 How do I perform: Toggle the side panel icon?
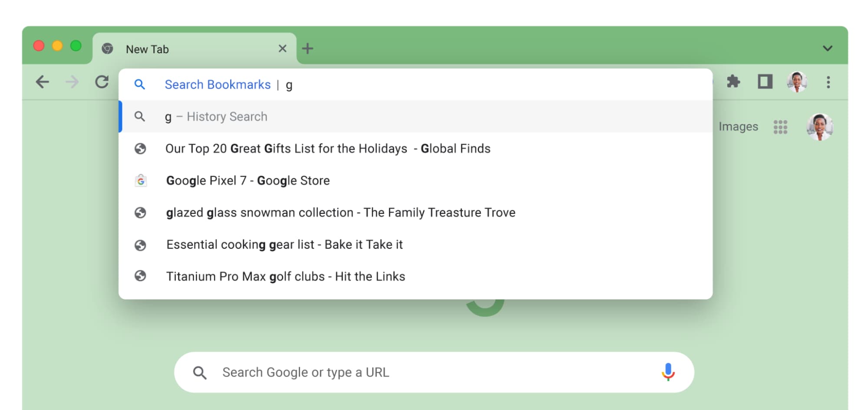coord(765,82)
